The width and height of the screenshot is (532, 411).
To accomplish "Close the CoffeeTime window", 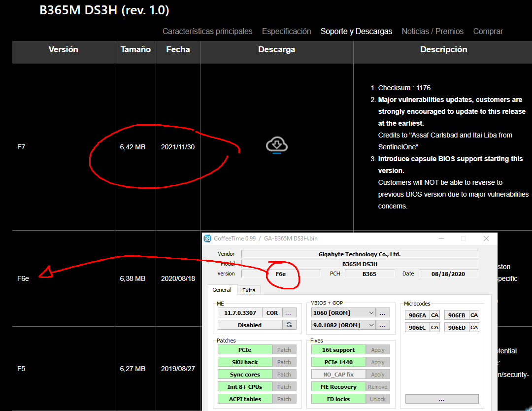I will click(486, 239).
